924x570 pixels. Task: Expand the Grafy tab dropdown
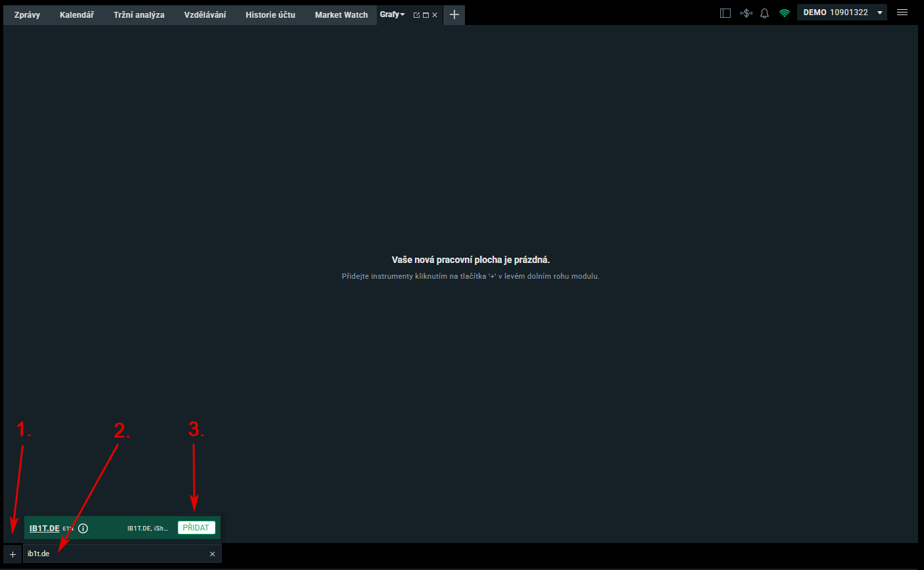coord(402,14)
